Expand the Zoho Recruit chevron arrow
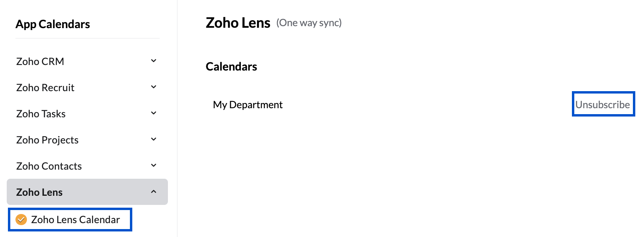This screenshot has width=644, height=237. (x=154, y=87)
